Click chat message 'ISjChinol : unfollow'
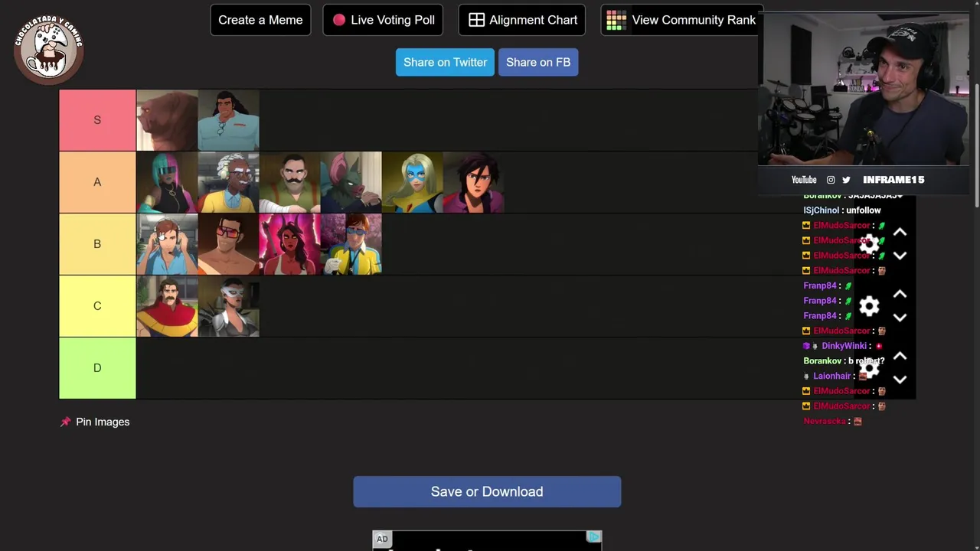Image resolution: width=980 pixels, height=551 pixels. [842, 210]
